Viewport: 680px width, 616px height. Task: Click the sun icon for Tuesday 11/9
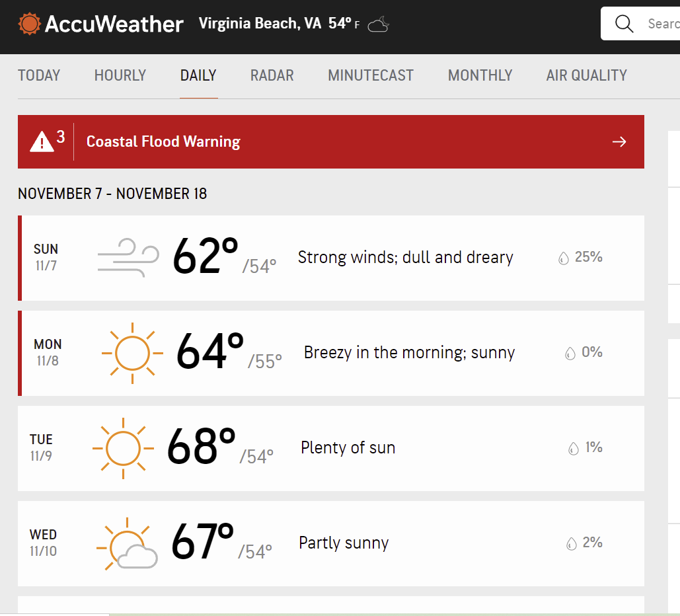tap(123, 448)
